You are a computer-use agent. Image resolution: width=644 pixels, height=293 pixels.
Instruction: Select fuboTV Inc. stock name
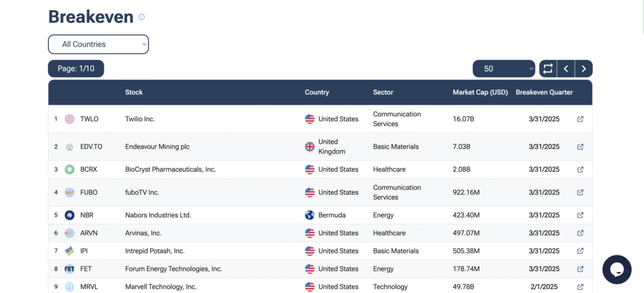pos(142,192)
